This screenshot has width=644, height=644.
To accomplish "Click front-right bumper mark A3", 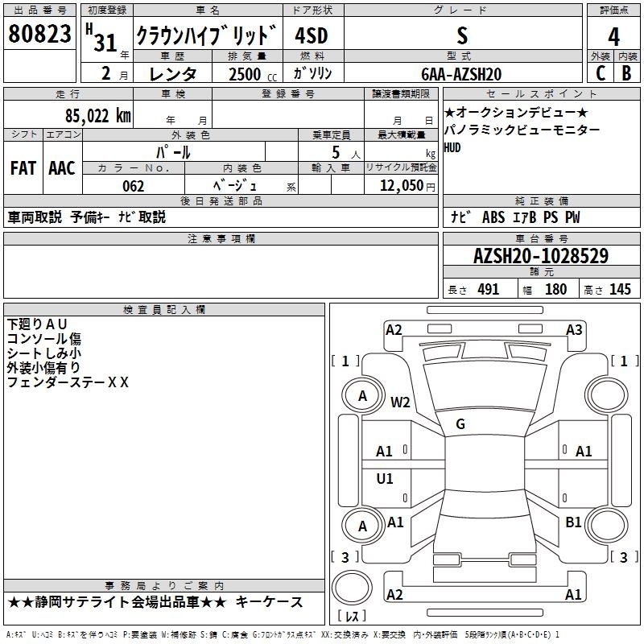I will point(574,330).
